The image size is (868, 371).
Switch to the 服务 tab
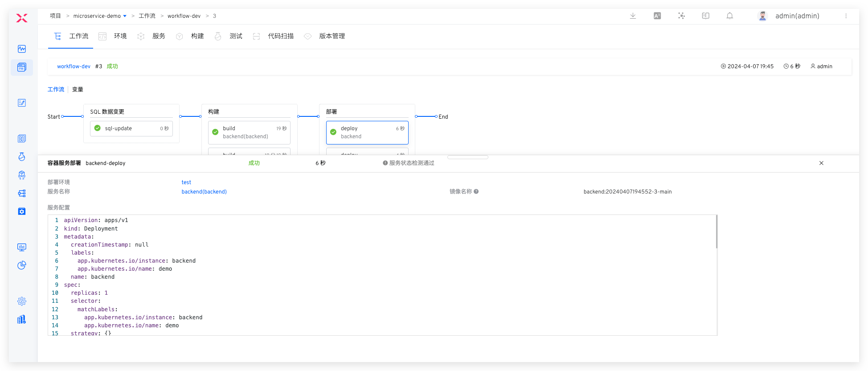[151, 36]
